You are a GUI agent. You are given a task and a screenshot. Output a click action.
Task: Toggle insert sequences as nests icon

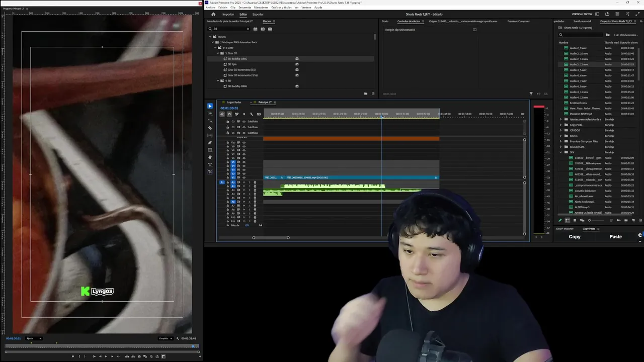tap(222, 114)
